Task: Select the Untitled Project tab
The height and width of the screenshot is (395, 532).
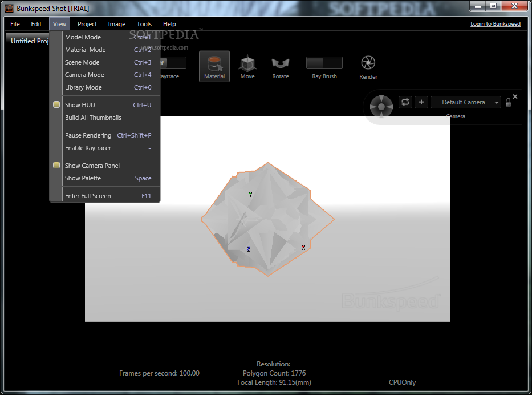Action: [x=28, y=41]
